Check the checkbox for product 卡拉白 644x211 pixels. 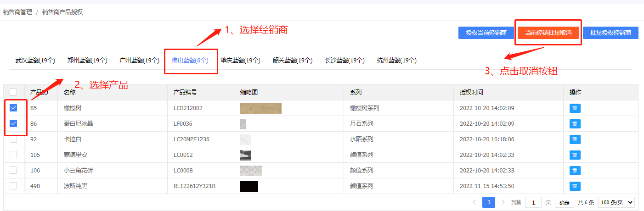[13, 139]
